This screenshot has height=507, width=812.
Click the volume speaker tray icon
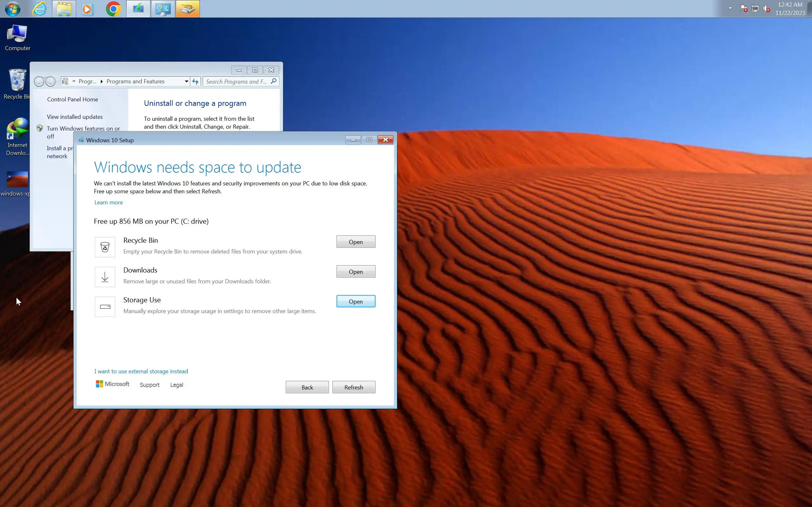click(x=767, y=9)
